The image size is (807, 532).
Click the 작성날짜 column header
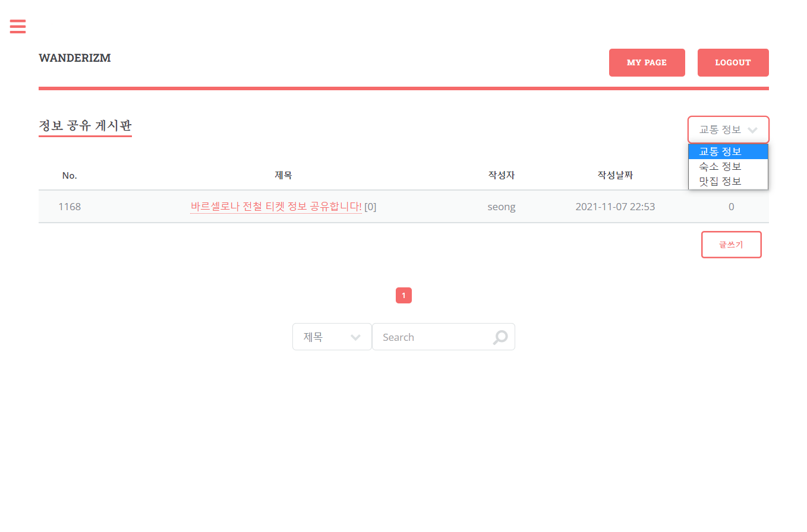(615, 175)
